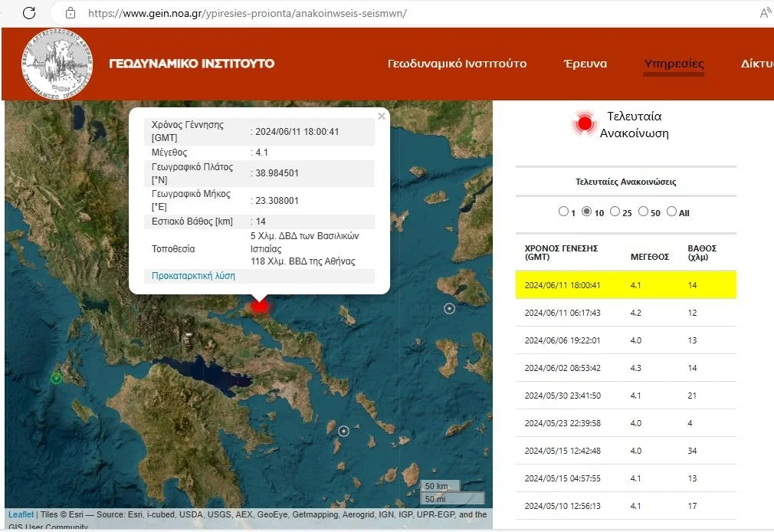Screen dimensions: 774x532
Task: Select the 10 announcements radio button
Action: (x=586, y=212)
